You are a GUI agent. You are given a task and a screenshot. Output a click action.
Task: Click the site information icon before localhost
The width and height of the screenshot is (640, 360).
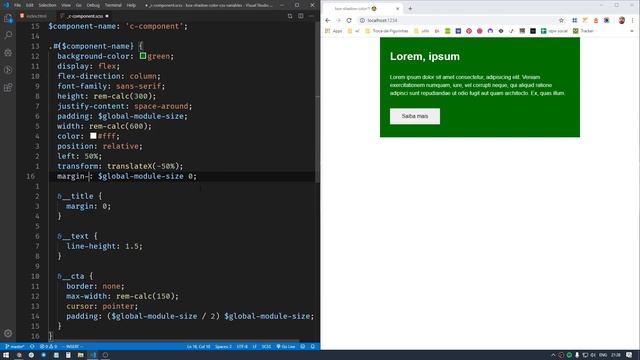(362, 20)
